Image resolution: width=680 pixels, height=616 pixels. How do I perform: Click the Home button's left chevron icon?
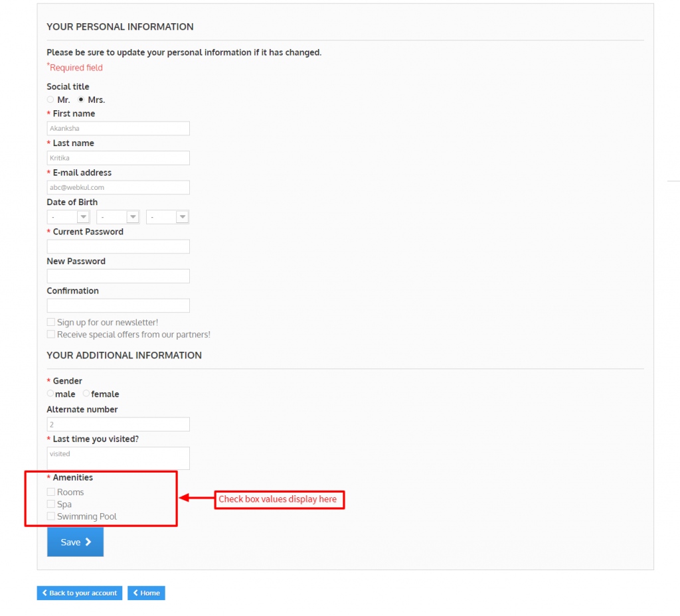point(135,593)
